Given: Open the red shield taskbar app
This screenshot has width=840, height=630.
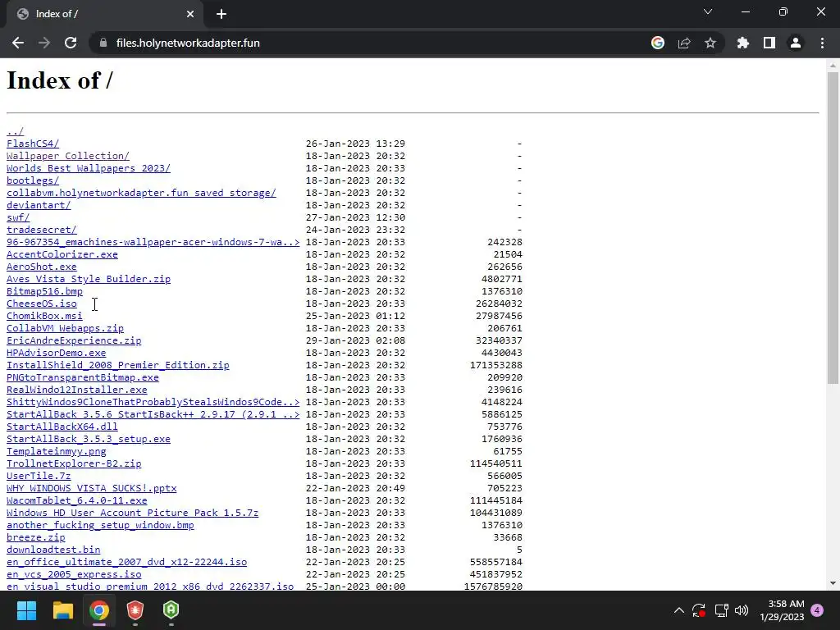Looking at the screenshot, I should click(x=135, y=610).
